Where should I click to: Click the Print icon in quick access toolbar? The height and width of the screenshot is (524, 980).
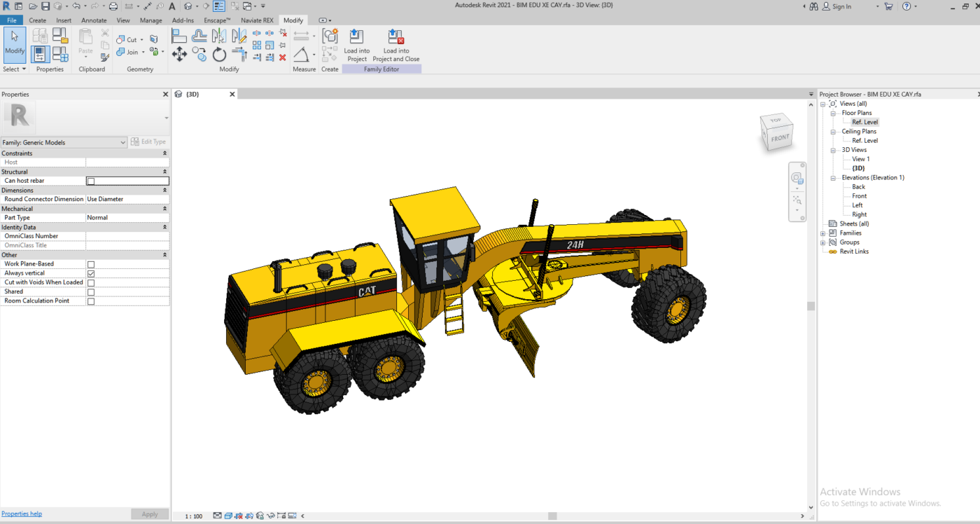(x=113, y=6)
